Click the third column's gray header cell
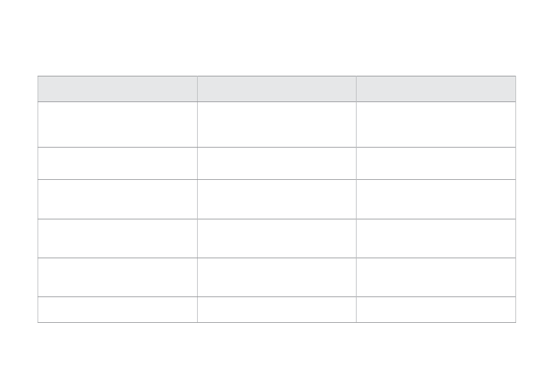Image resolution: width=553 pixels, height=392 pixels. tap(436, 89)
